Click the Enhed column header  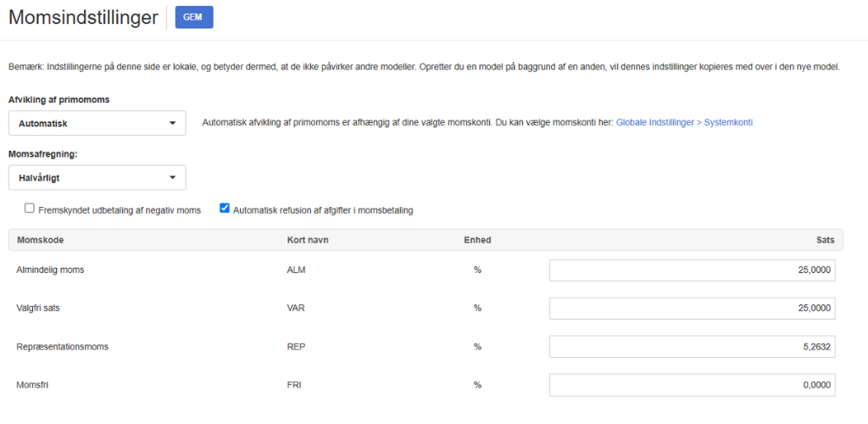coord(477,240)
